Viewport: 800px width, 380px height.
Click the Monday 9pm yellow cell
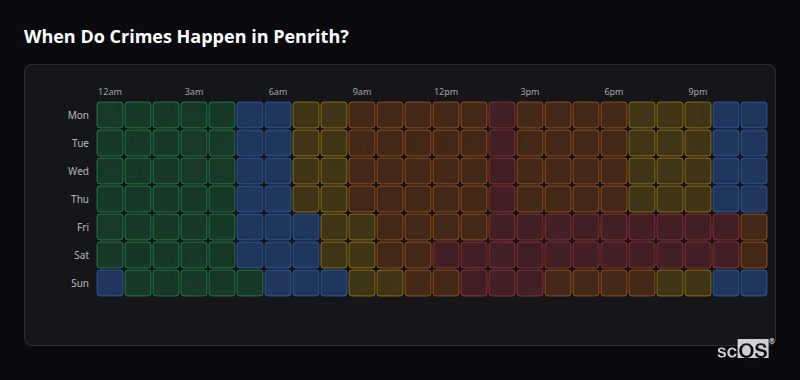pos(698,115)
